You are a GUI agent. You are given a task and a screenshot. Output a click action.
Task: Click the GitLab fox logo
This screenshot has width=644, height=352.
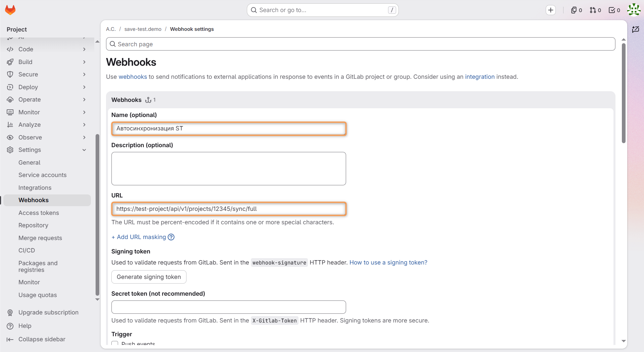click(10, 10)
